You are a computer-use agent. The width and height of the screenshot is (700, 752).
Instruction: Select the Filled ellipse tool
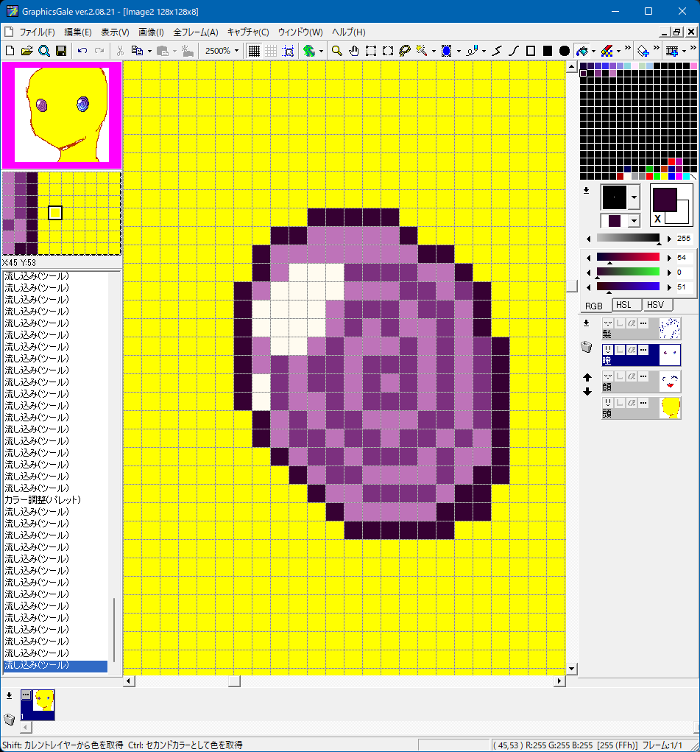[x=565, y=51]
